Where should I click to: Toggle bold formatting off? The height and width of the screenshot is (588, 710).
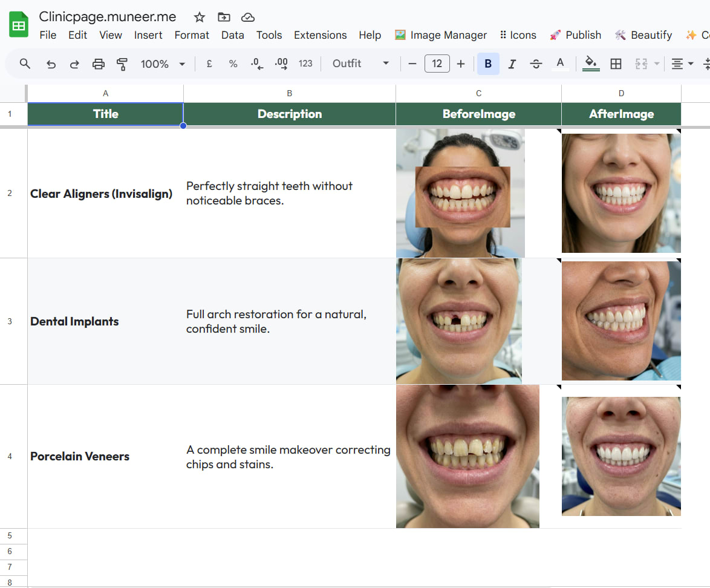click(x=488, y=63)
